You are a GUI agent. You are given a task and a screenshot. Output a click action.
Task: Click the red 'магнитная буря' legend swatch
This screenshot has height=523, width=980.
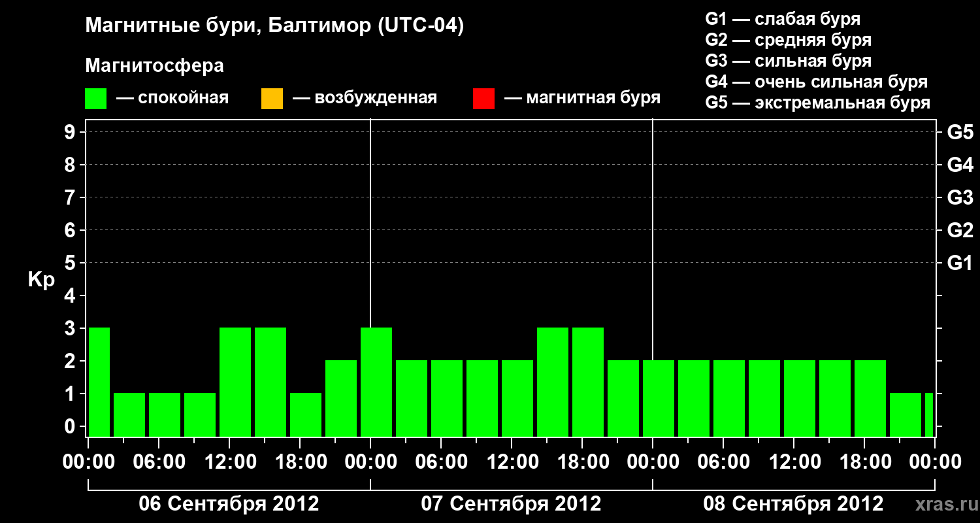click(x=483, y=99)
